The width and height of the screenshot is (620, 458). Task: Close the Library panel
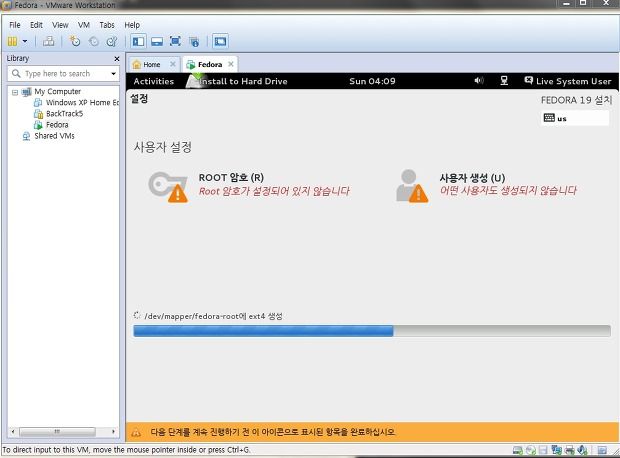coord(117,59)
